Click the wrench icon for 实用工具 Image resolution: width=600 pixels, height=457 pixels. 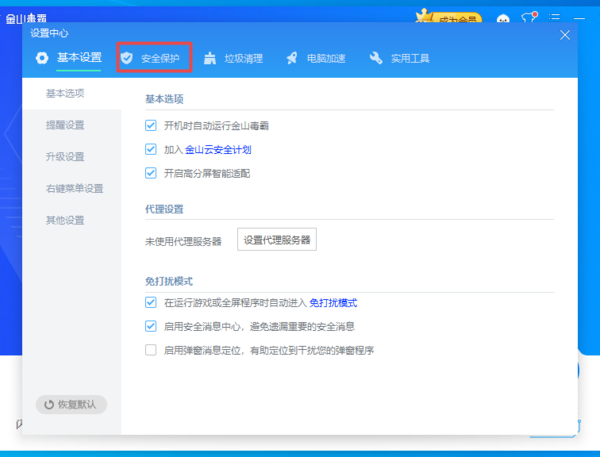coord(376,58)
